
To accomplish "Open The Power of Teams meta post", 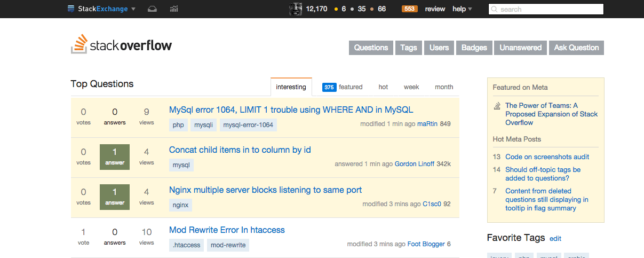I will [551, 114].
